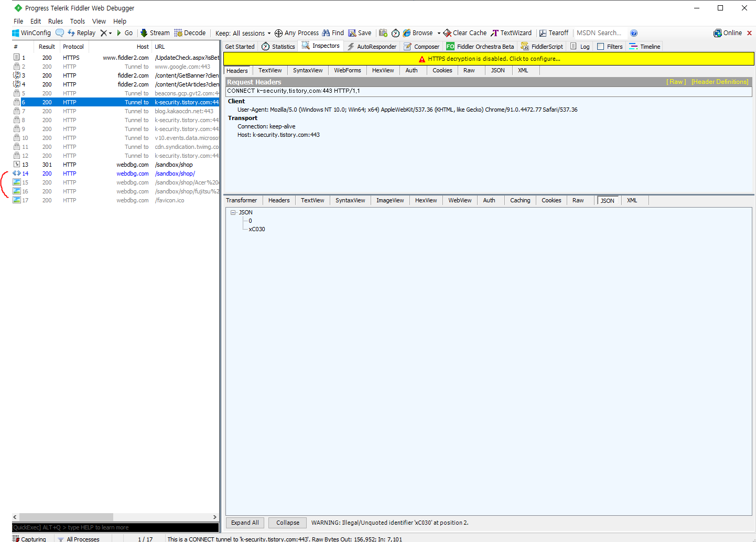Select the request Cookies inspector tab
This screenshot has height=542, width=756.
coord(442,70)
